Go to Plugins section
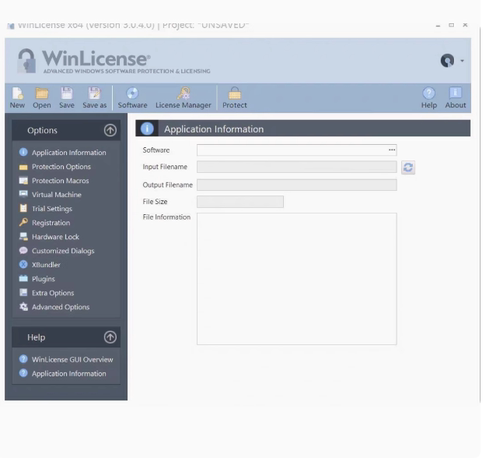The image size is (500, 462). tap(37, 279)
